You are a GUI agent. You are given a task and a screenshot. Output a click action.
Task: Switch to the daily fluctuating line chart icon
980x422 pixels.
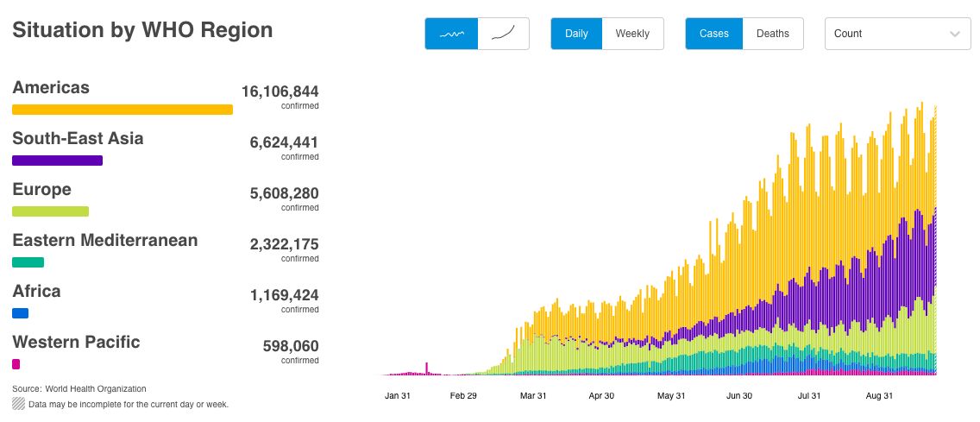point(451,34)
